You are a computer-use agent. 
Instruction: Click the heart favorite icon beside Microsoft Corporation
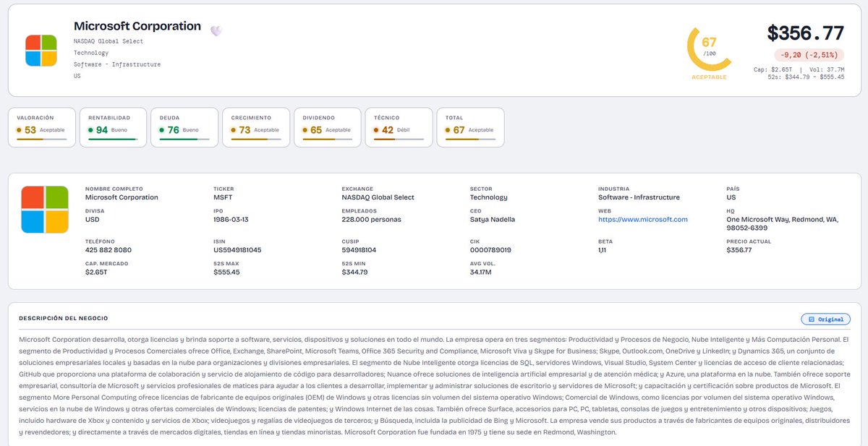coord(216,30)
